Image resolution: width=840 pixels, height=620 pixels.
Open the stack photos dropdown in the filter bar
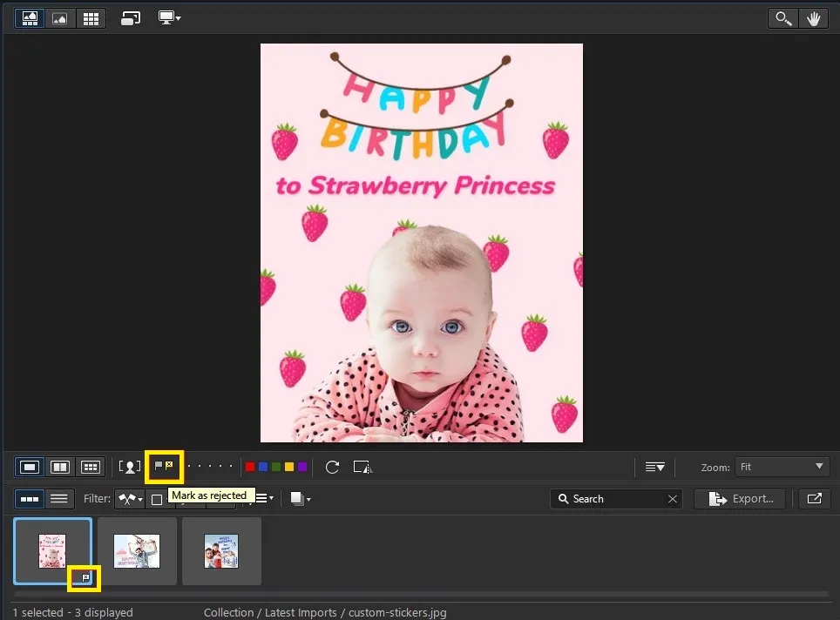pyautogui.click(x=301, y=499)
